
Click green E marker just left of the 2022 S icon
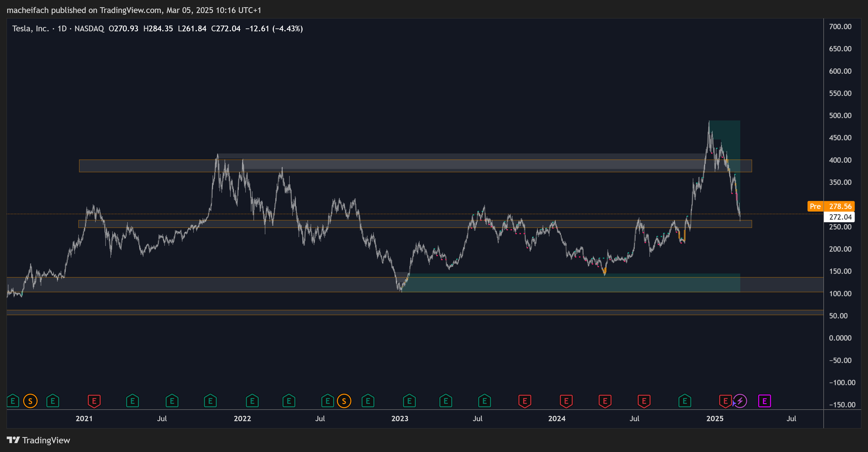327,401
